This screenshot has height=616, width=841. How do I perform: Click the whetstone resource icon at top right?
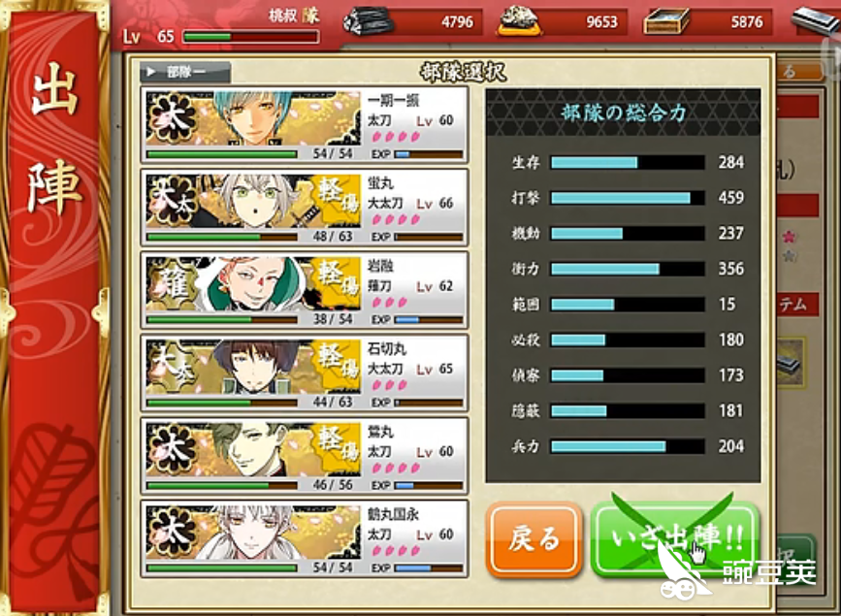(816, 20)
